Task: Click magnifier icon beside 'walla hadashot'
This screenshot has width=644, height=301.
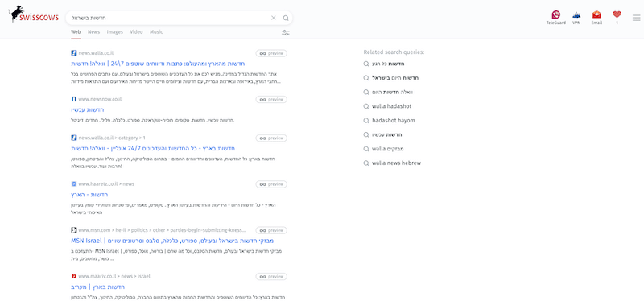Action: [366, 106]
